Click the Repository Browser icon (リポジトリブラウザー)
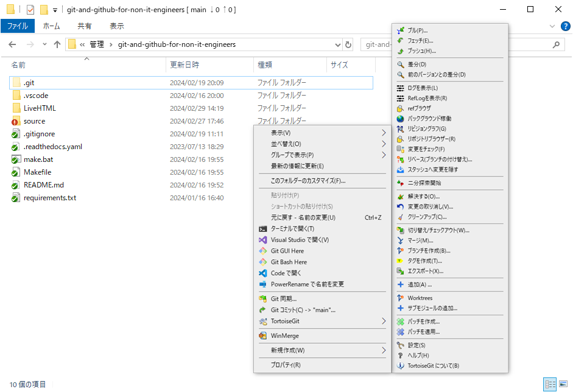 (401, 139)
